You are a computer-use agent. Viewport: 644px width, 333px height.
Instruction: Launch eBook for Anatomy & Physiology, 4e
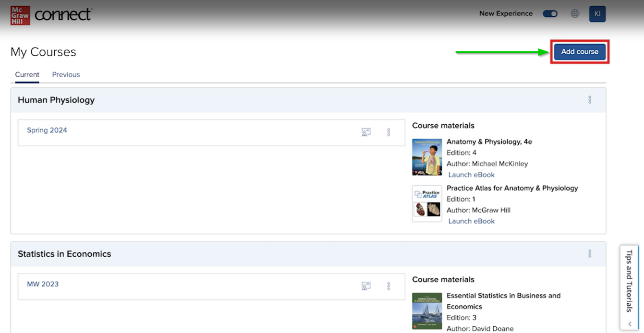[x=471, y=175]
